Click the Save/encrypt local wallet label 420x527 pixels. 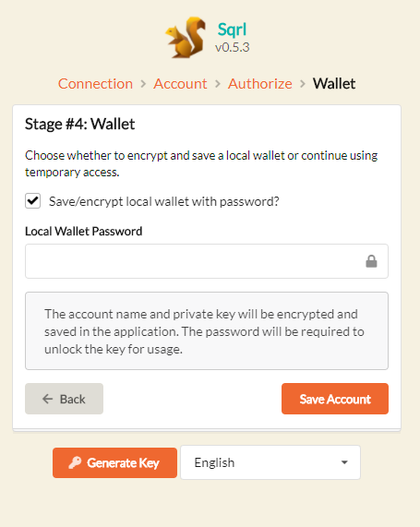click(x=164, y=201)
